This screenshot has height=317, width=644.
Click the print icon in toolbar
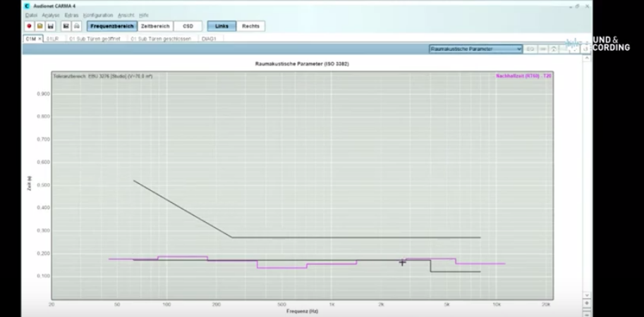pyautogui.click(x=76, y=26)
